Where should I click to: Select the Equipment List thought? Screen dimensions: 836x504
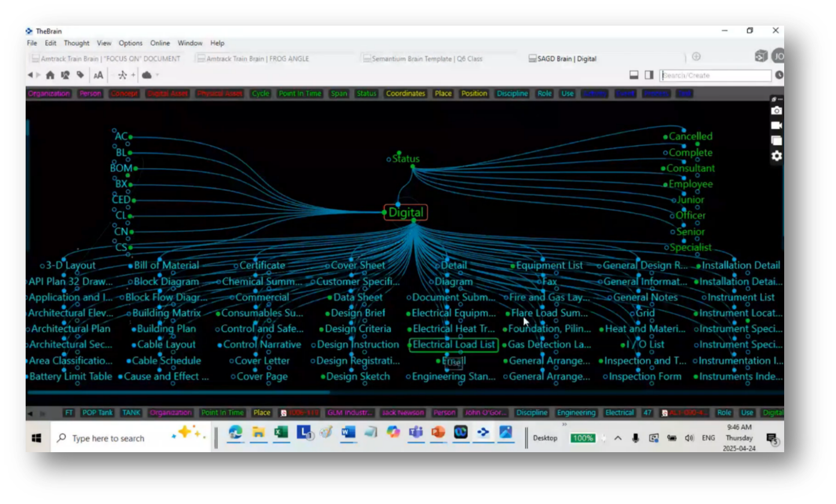pos(550,265)
